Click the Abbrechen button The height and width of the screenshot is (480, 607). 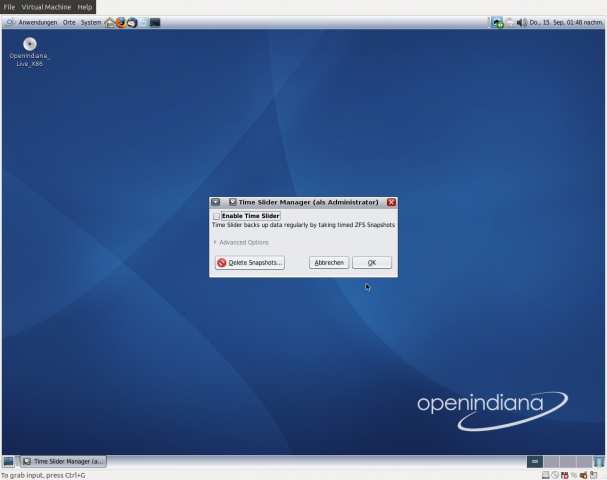point(329,262)
